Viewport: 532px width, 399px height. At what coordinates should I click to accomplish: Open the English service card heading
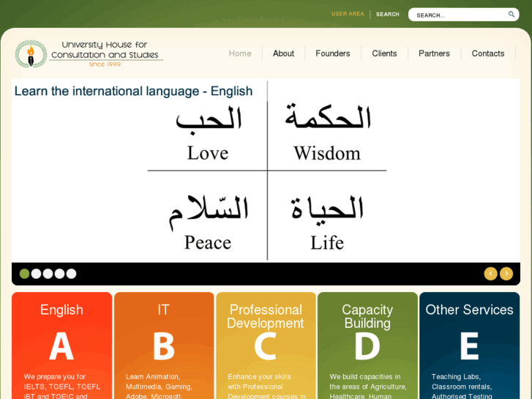click(61, 310)
